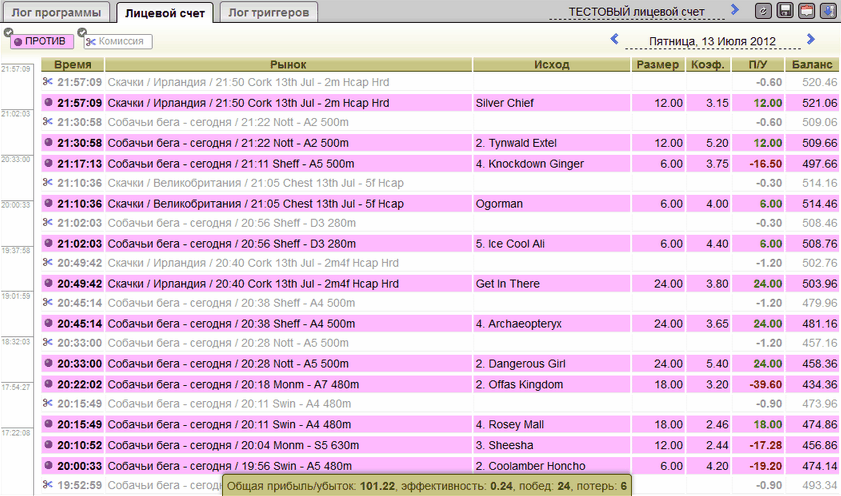Toggle the ПРОТИВ filter
The image size is (841, 496).
(x=40, y=41)
